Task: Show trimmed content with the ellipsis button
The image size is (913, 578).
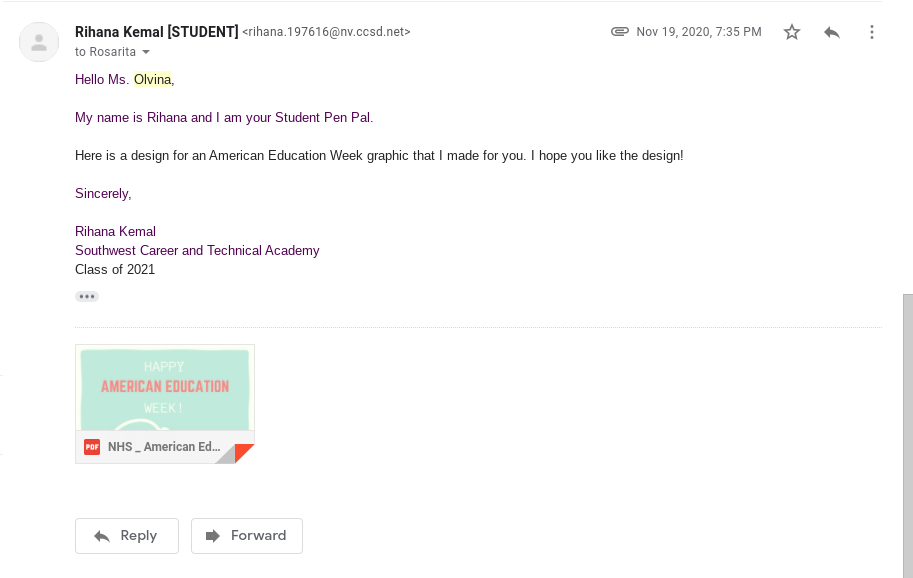Action: [x=87, y=296]
